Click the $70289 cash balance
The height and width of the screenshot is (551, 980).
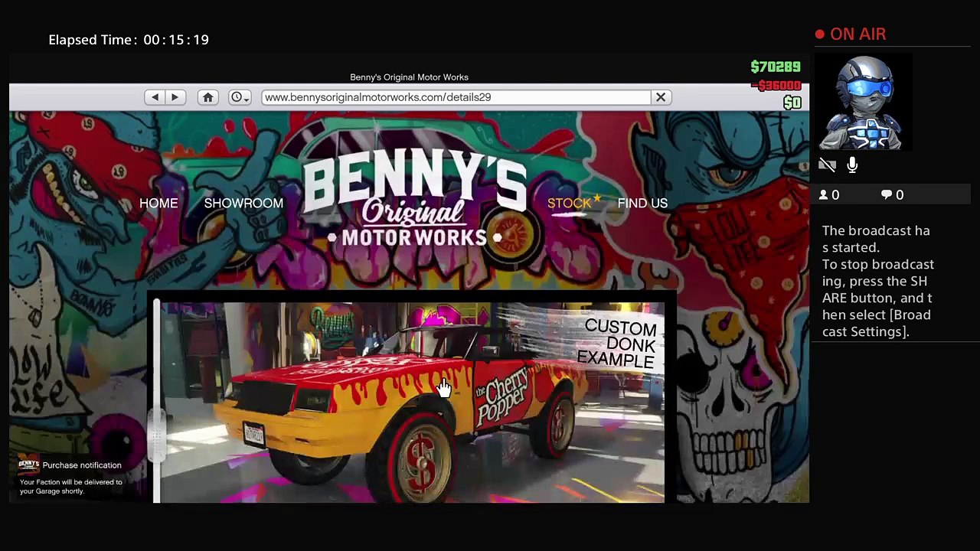776,67
